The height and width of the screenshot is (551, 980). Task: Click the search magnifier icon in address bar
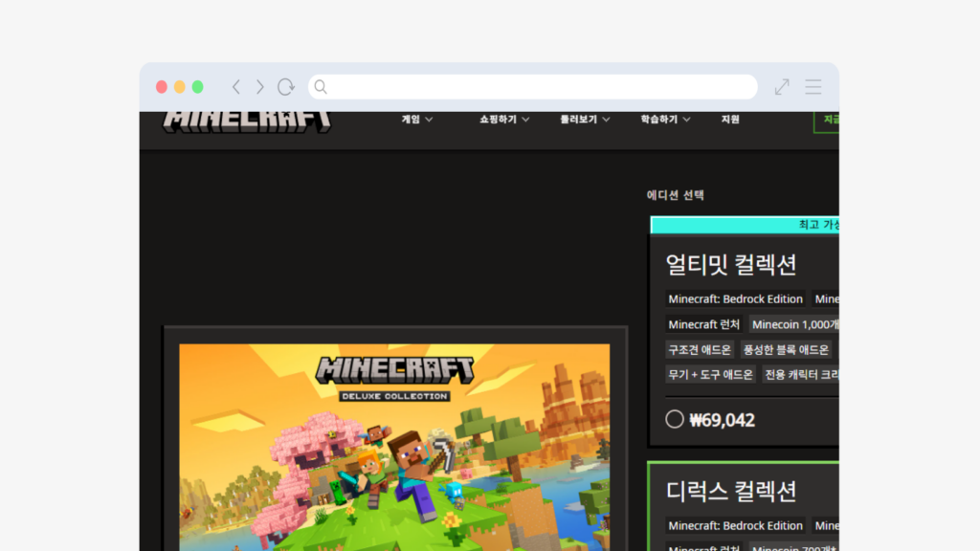click(x=321, y=87)
